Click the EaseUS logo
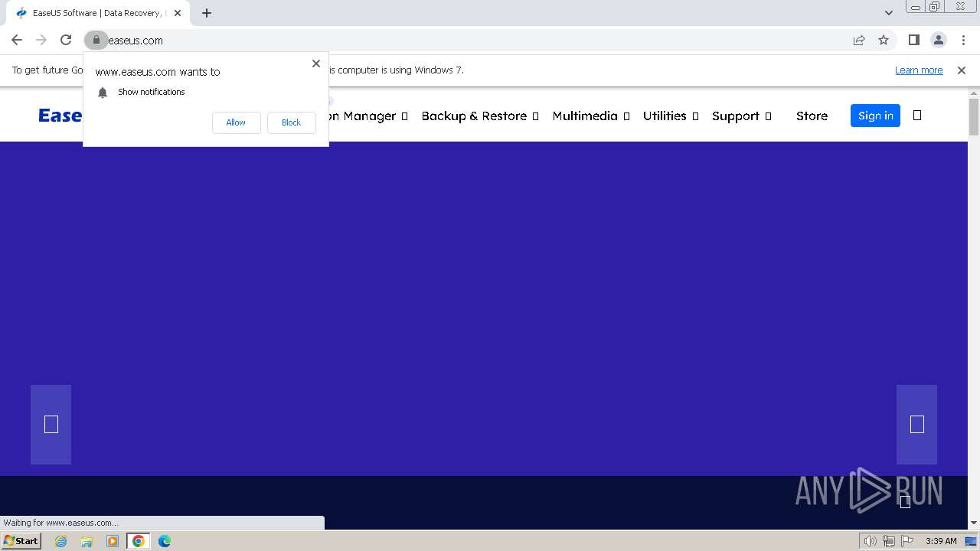Screen dimensions: 980x551 [x=60, y=116]
